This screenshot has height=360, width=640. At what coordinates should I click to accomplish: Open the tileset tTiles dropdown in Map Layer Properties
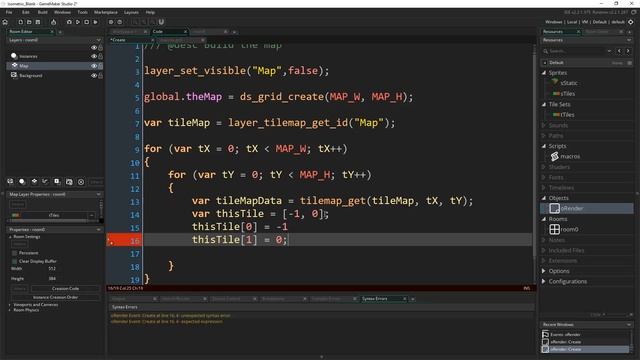pyautogui.click(x=91, y=215)
